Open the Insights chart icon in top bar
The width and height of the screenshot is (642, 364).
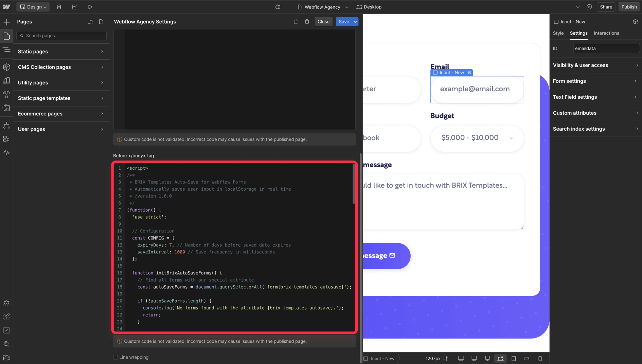click(x=74, y=7)
